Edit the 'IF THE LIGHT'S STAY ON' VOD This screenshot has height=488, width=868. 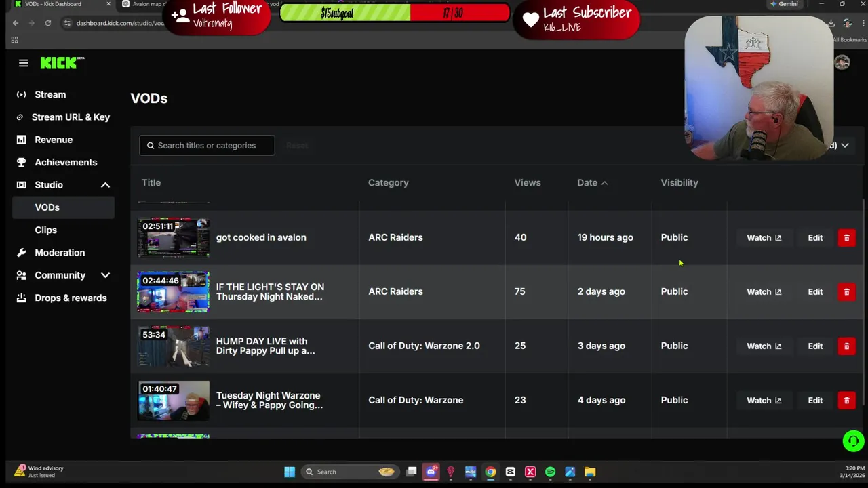click(815, 291)
